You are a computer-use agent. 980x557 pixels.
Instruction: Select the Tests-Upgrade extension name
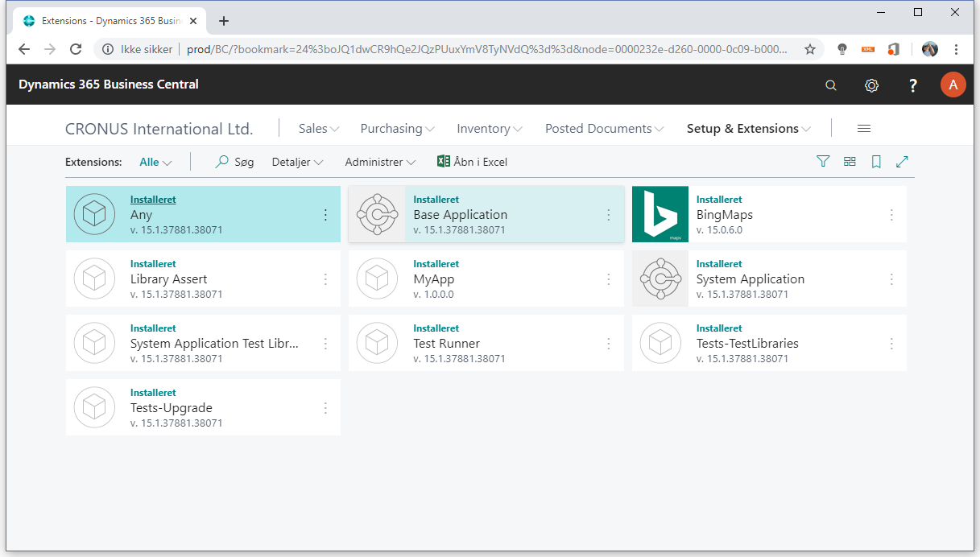[x=172, y=408]
